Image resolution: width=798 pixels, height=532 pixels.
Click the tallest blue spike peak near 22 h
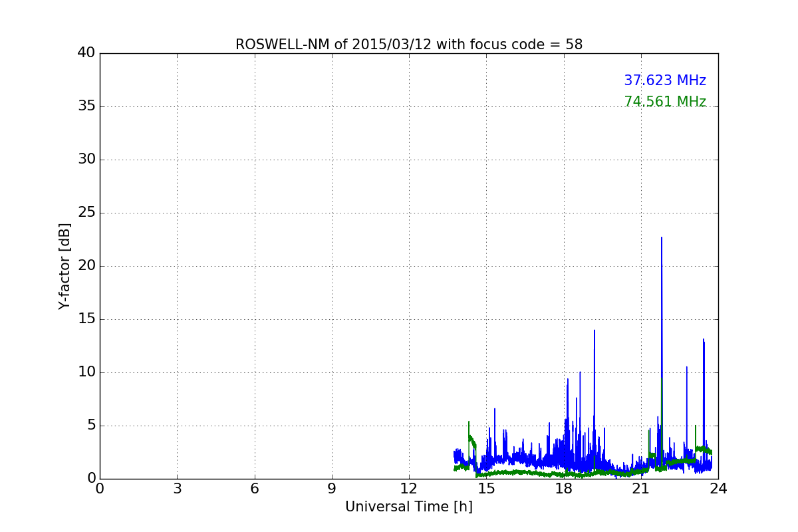tap(662, 237)
